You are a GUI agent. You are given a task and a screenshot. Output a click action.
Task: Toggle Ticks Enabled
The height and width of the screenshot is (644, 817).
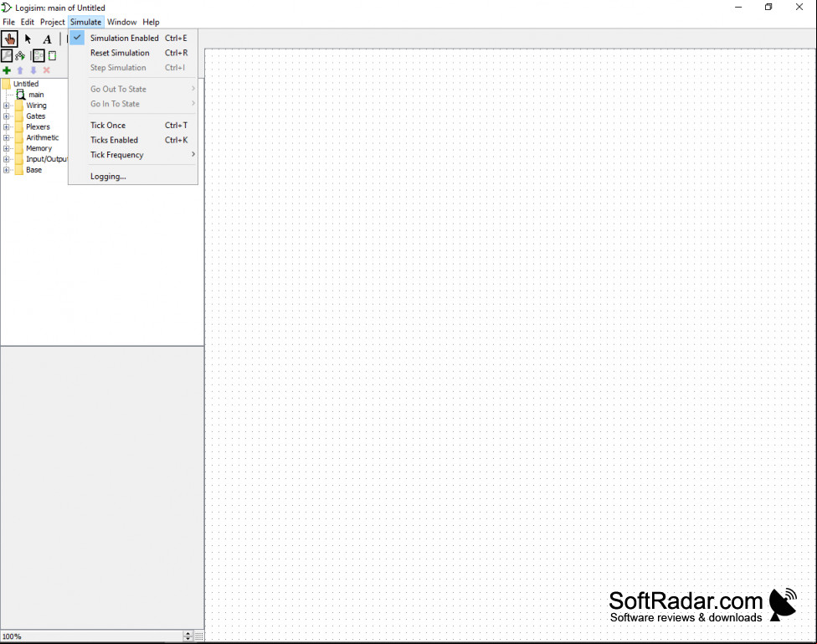[x=133, y=140]
